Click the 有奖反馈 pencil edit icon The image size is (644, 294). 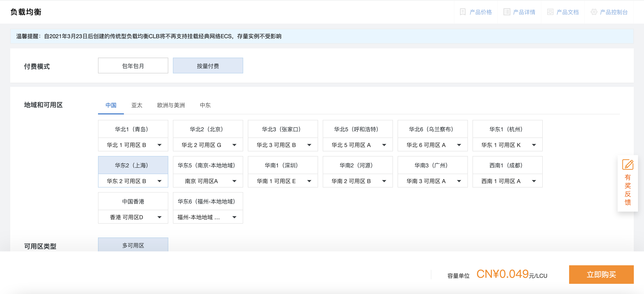[x=628, y=164]
